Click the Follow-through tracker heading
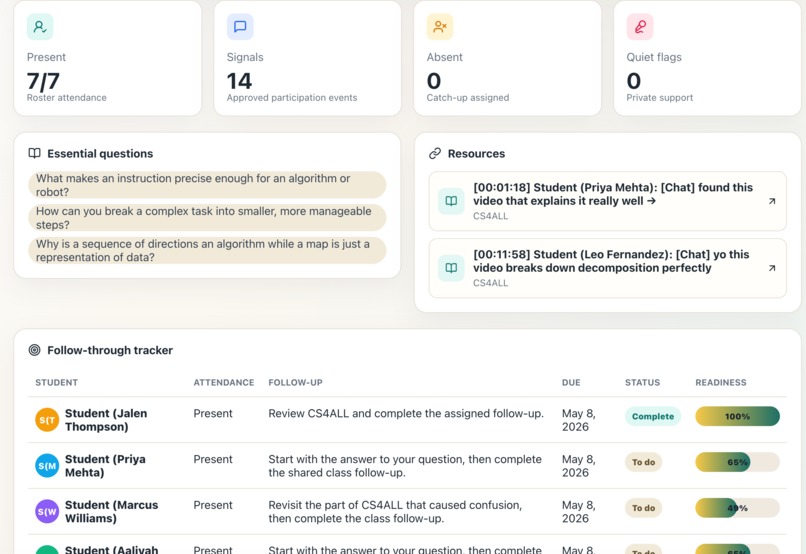Image resolution: width=806 pixels, height=554 pixels. click(110, 350)
